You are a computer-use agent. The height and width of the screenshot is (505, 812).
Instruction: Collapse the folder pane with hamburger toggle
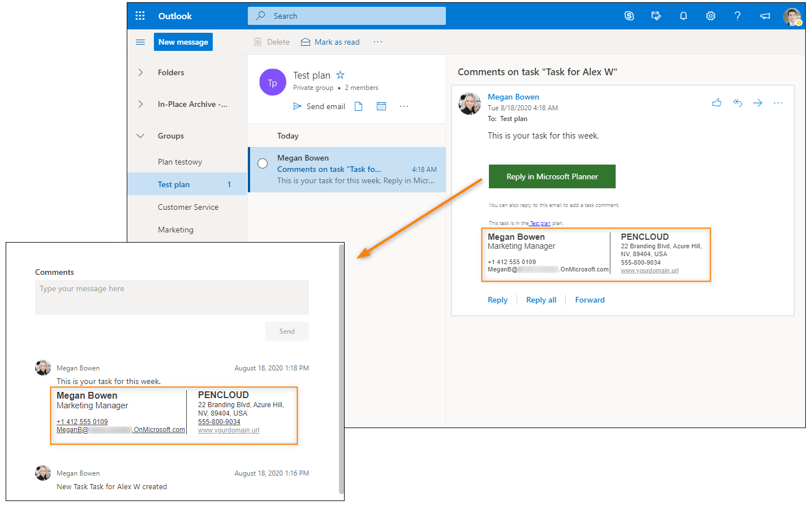(140, 41)
